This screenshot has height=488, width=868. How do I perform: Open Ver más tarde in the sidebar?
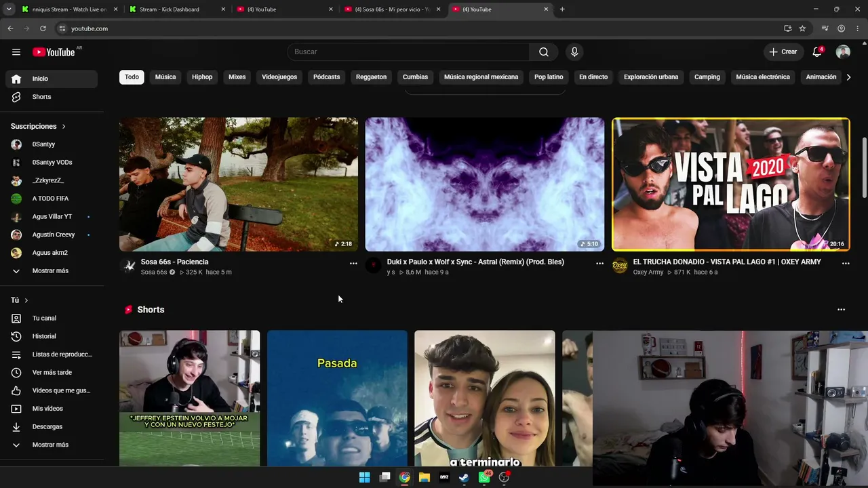(x=52, y=373)
